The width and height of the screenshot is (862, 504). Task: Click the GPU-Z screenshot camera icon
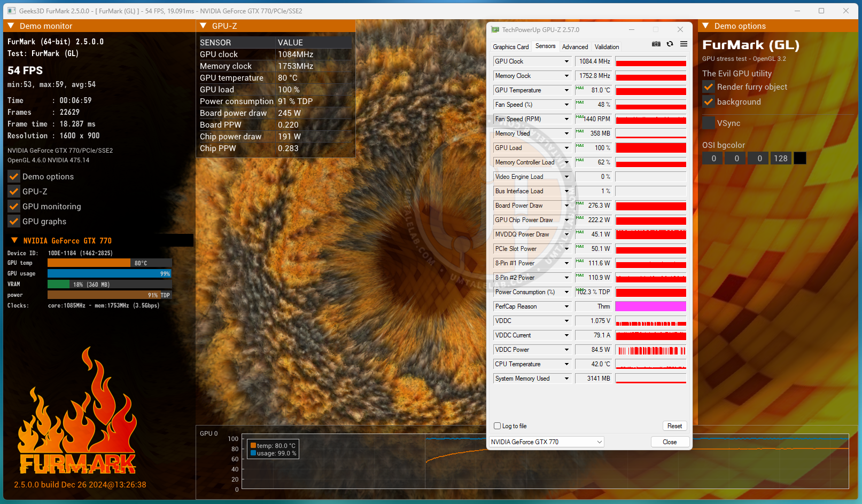coord(656,44)
